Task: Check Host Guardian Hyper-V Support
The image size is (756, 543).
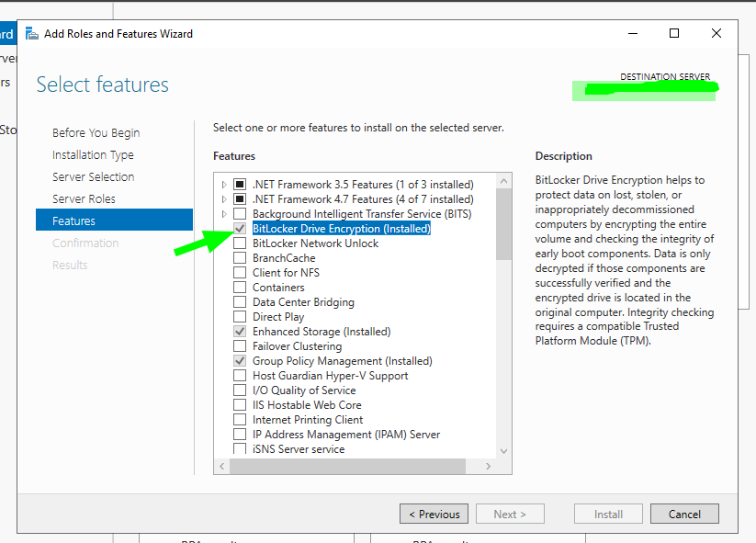Action: 240,375
